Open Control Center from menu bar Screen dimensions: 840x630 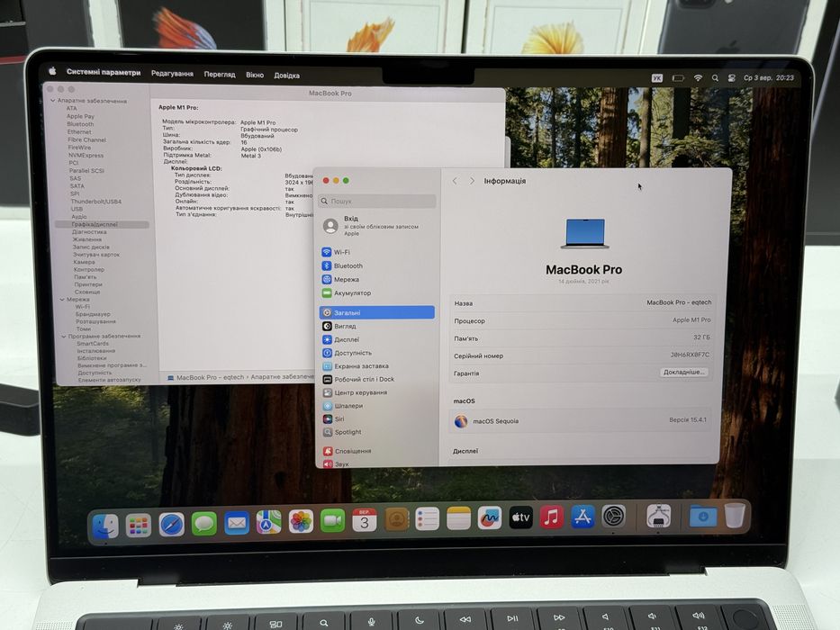[x=731, y=77]
